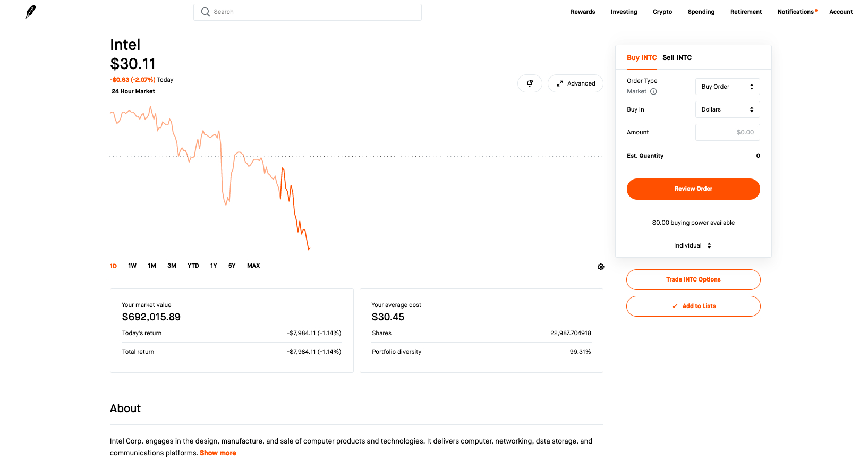Click the search magnifier icon

(206, 12)
